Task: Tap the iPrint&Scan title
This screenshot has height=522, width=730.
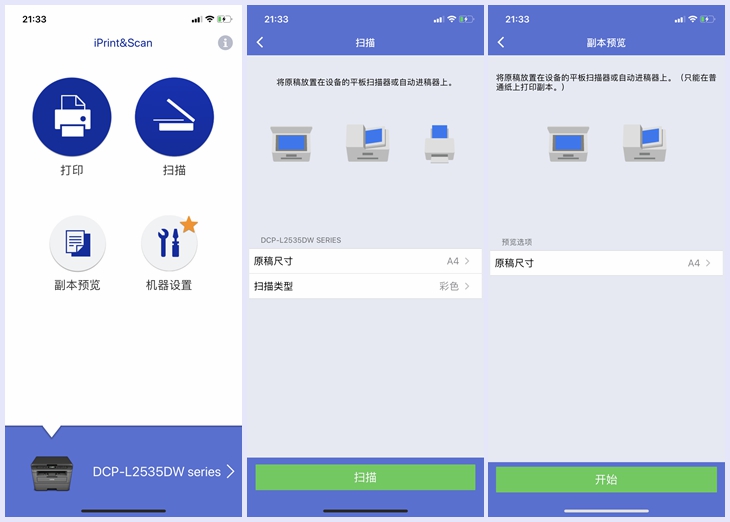Action: click(123, 43)
